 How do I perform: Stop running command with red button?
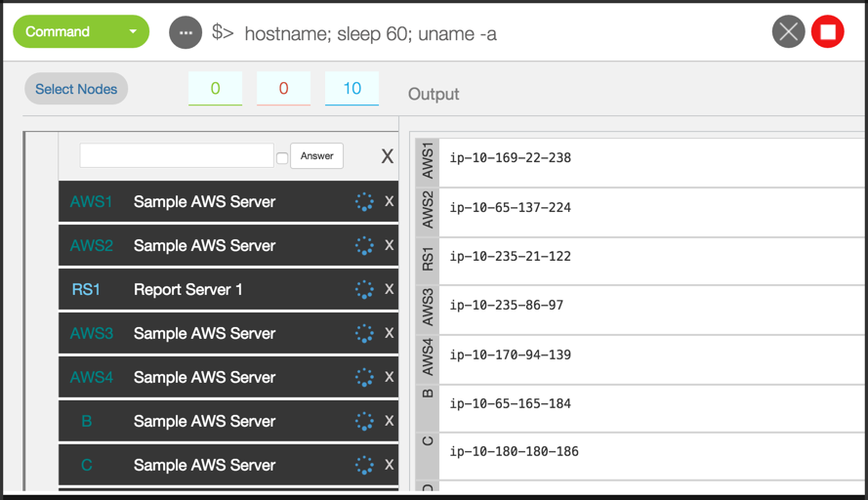pos(828,31)
